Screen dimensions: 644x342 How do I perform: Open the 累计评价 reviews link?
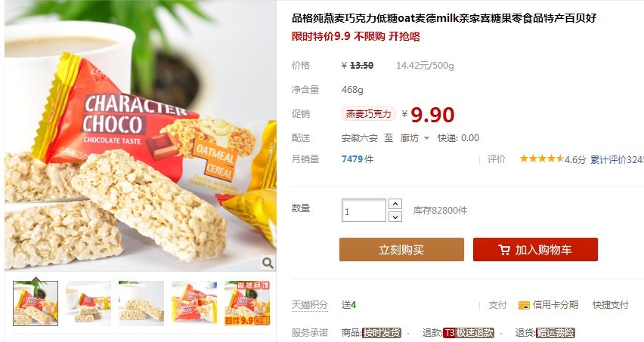(617, 159)
